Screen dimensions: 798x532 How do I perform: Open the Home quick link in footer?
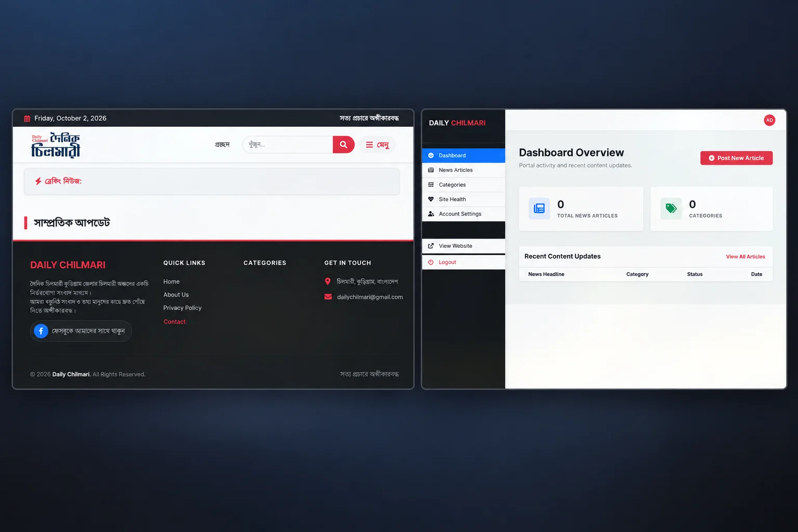pos(171,282)
